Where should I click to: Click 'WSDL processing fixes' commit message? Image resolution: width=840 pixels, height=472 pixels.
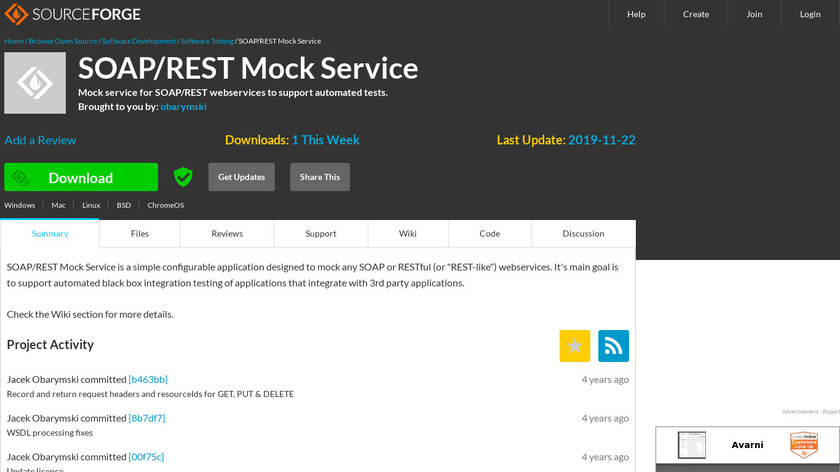click(x=50, y=432)
